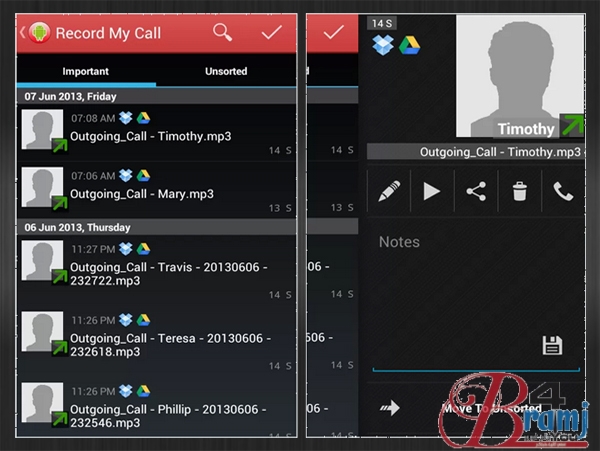Viewport: 600px width, 451px height.
Task: Open the Travis 232722.mp3 recording
Action: [x=157, y=270]
